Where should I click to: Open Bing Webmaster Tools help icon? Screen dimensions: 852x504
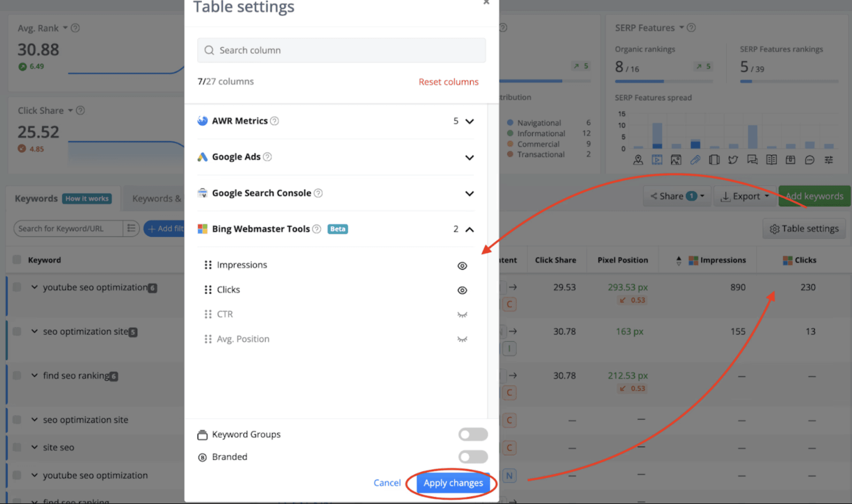pos(316,229)
